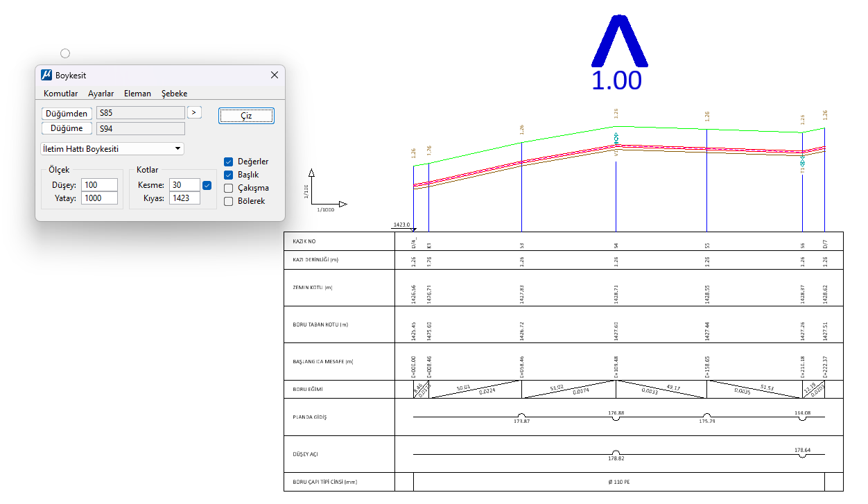Enable the Çakışma checkbox
The height and width of the screenshot is (504, 868).
tap(229, 188)
